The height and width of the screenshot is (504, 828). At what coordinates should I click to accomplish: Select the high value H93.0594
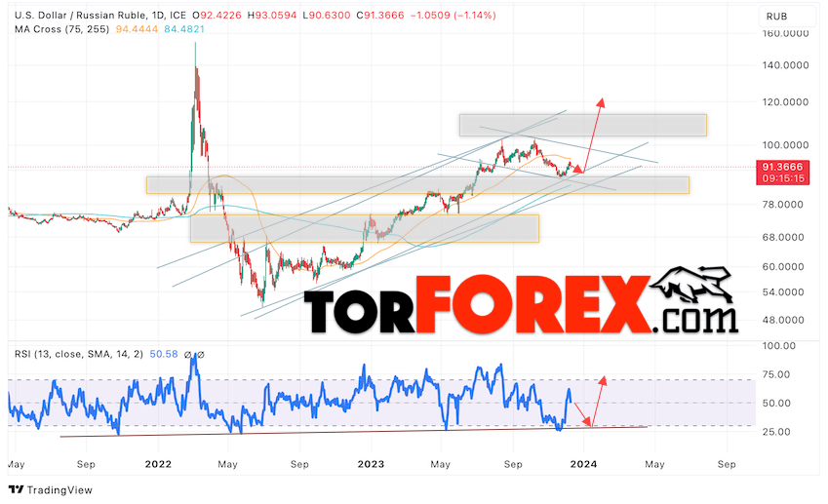pos(272,16)
